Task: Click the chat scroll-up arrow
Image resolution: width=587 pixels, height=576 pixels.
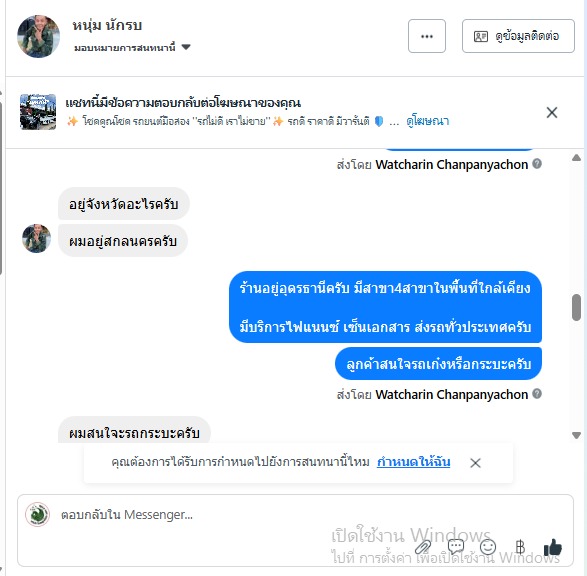Action: pos(577,158)
